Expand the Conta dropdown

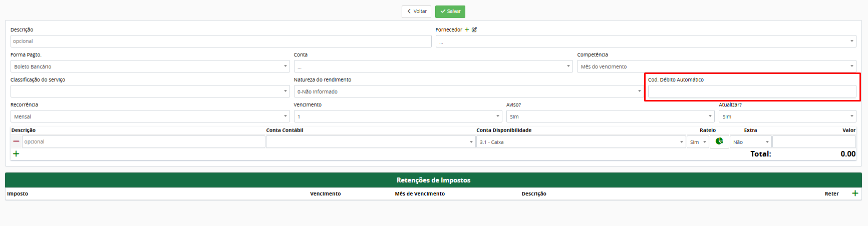433,66
